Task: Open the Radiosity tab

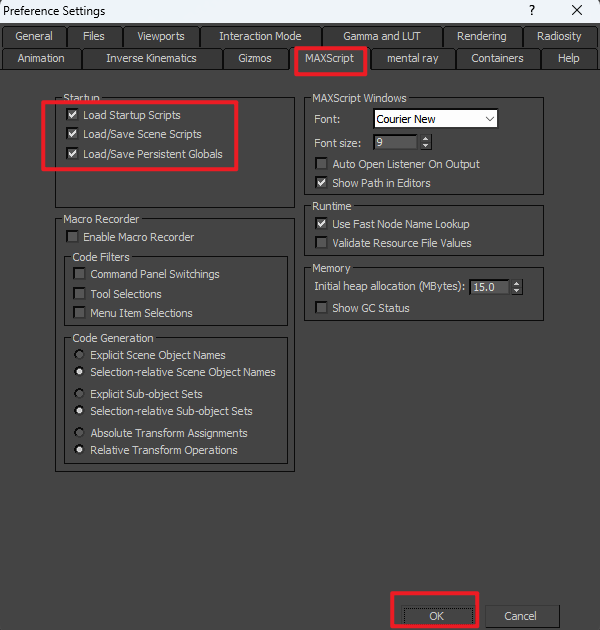Action: (559, 37)
